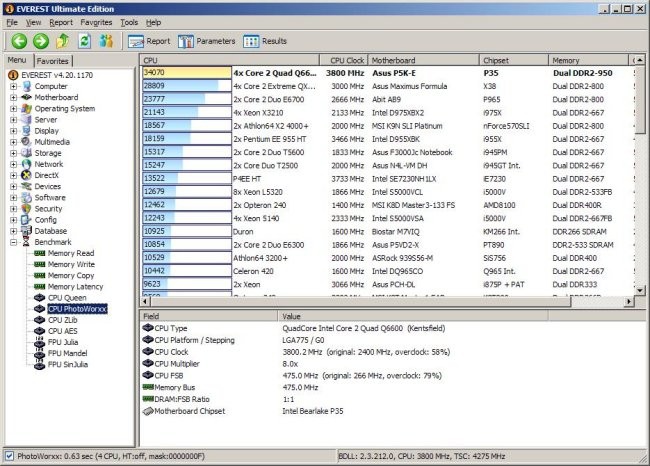This screenshot has width=650, height=466.
Task: Click the green Back arrow icon
Action: (x=19, y=41)
